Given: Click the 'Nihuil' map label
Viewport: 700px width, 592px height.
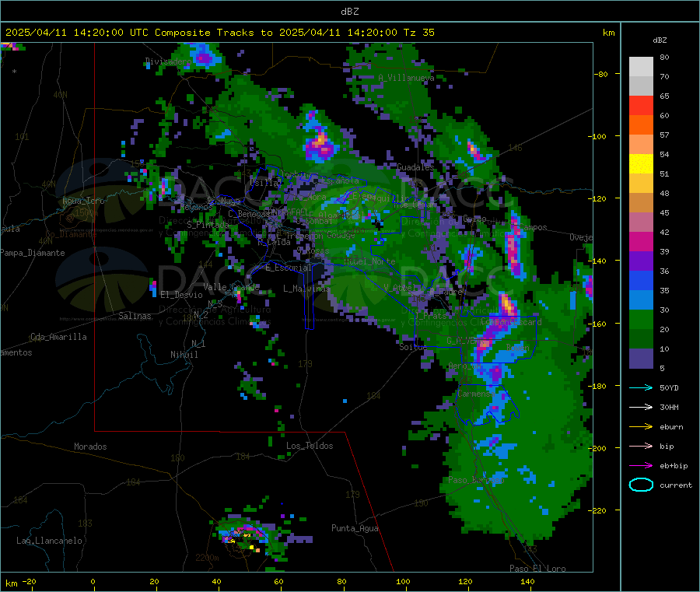Looking at the screenshot, I should tap(184, 355).
